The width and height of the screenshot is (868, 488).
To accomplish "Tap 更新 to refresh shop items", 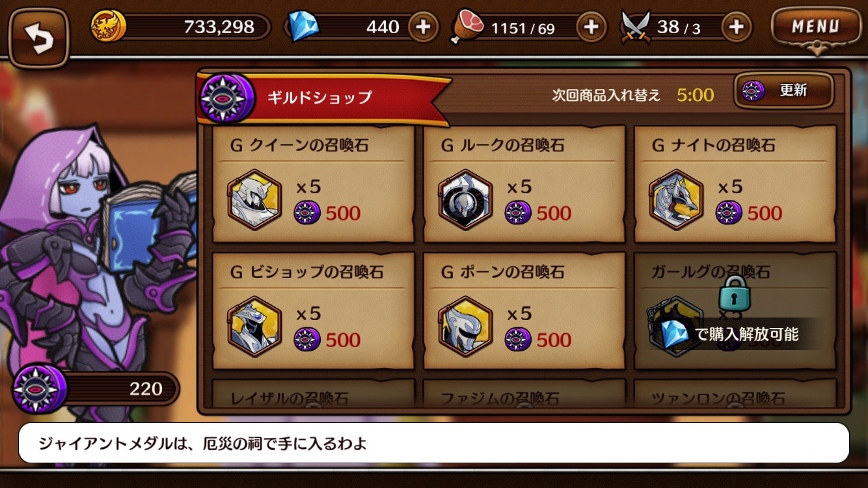I will pyautogui.click(x=784, y=91).
